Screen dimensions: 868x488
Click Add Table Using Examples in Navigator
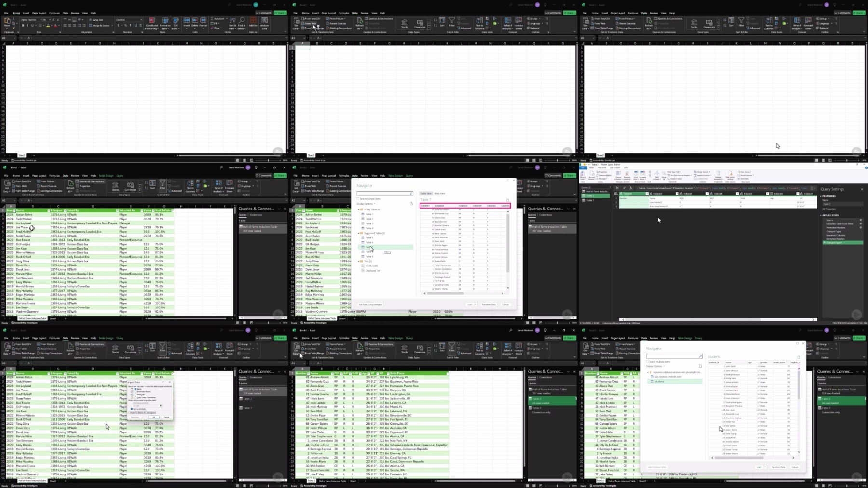370,305
